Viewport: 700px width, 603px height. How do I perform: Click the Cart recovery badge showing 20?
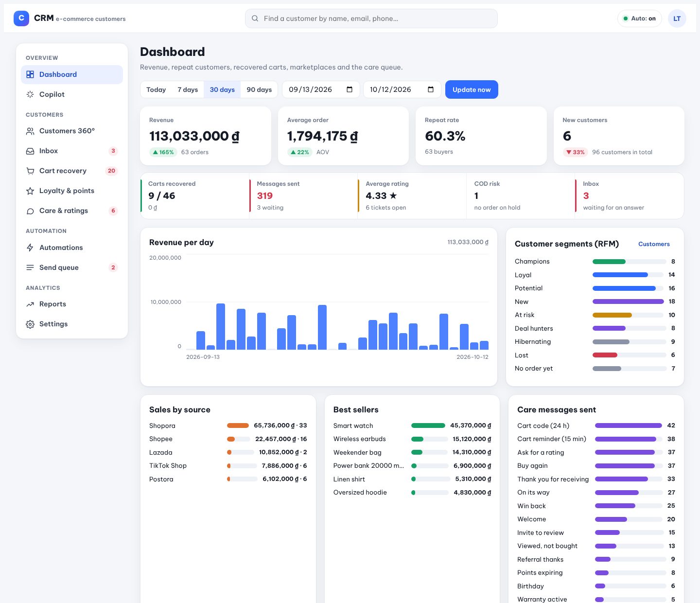[x=111, y=171]
